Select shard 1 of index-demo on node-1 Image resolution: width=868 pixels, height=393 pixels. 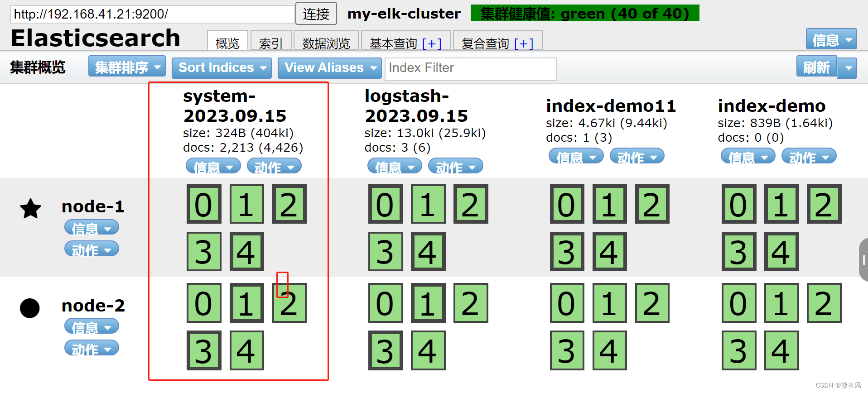point(781,204)
